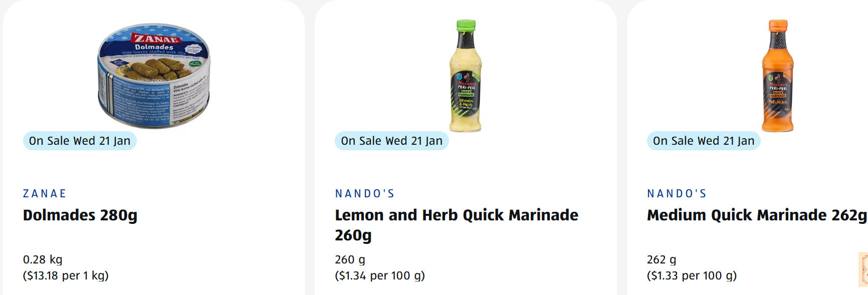Click the red ZANAE logo on the can

(x=156, y=38)
